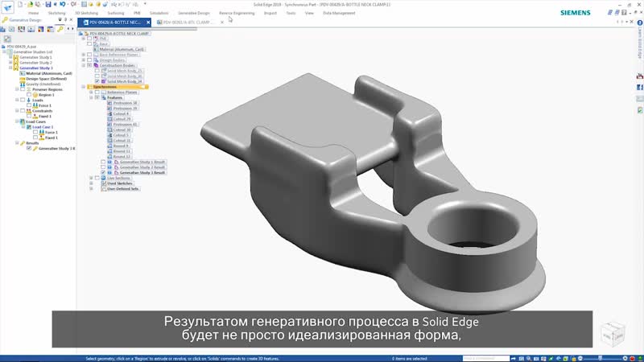Expand the Design Bodies node
644x362 pixels.
click(84, 60)
